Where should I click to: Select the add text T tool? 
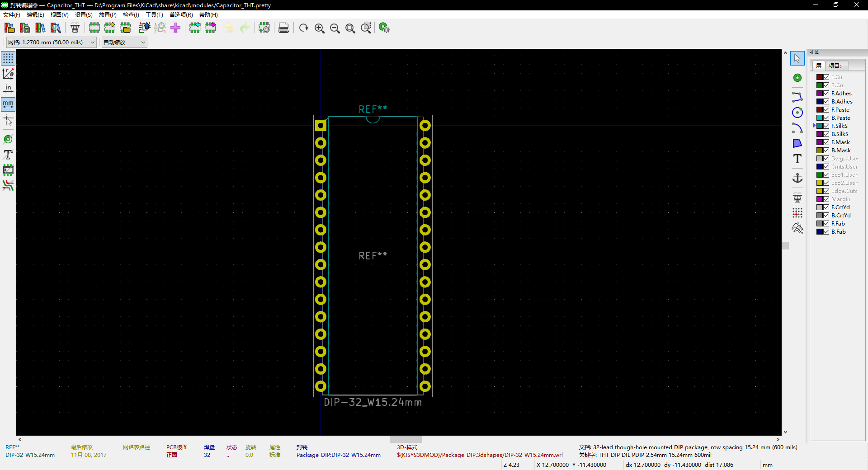(x=797, y=159)
